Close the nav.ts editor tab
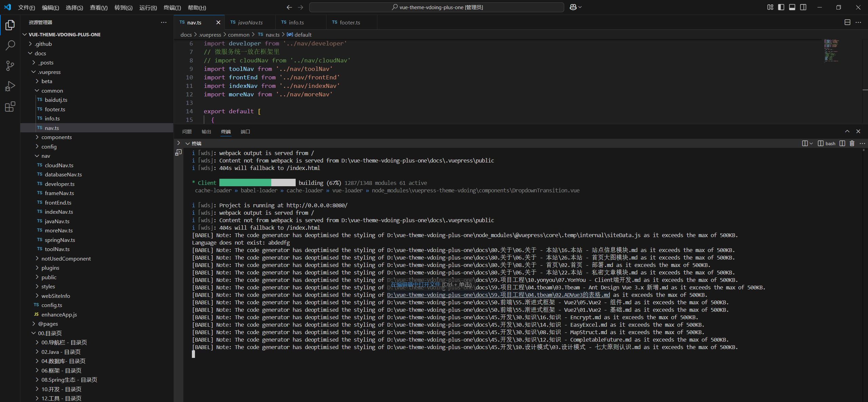The width and height of the screenshot is (868, 402). [218, 22]
